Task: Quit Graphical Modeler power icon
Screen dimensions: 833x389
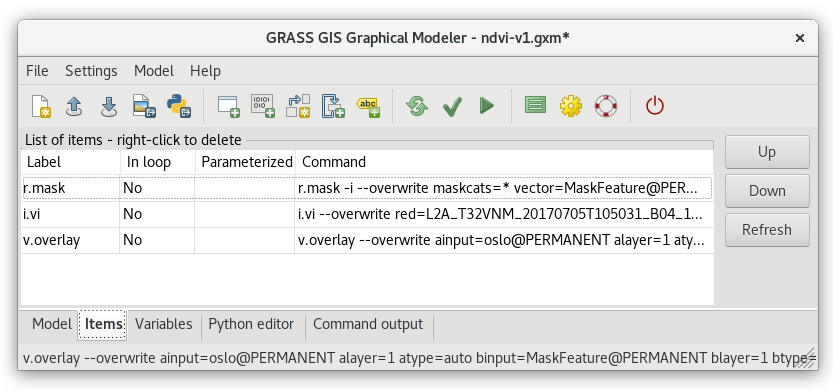Action: point(654,106)
